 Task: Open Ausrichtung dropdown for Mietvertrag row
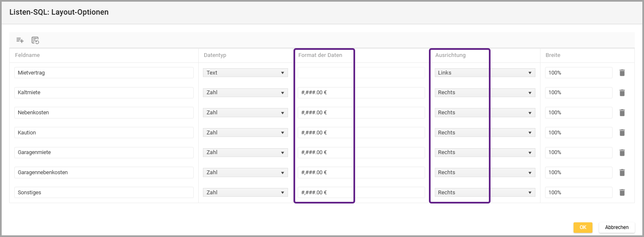coord(485,73)
